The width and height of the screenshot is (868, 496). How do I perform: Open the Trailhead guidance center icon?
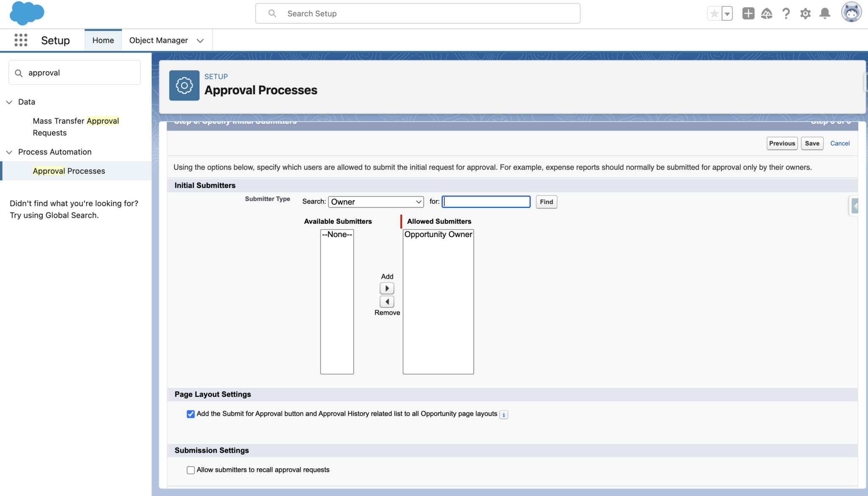(x=767, y=13)
